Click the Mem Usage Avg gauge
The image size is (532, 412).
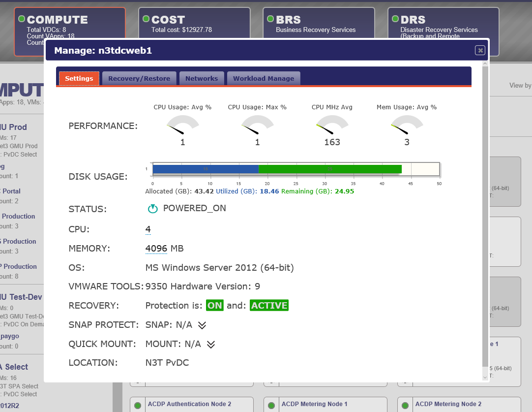point(407,125)
